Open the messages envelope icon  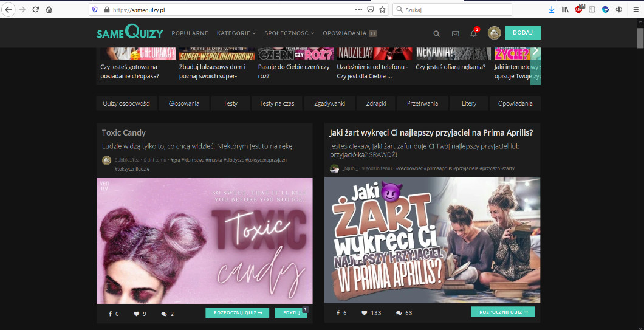pyautogui.click(x=455, y=33)
